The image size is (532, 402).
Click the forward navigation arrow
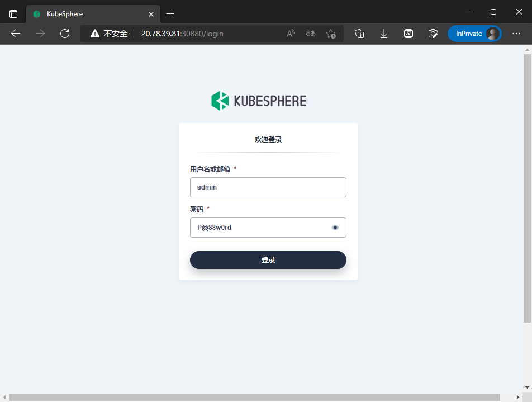click(x=40, y=34)
